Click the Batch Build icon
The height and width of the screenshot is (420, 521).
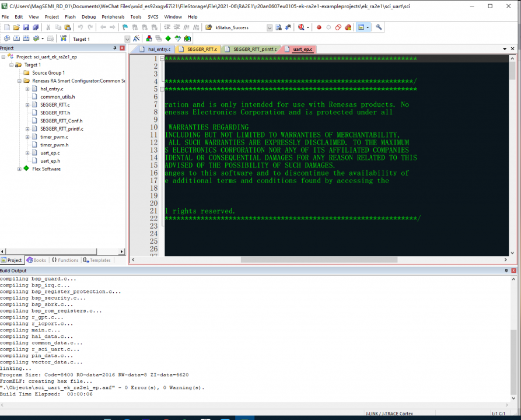(x=36, y=38)
